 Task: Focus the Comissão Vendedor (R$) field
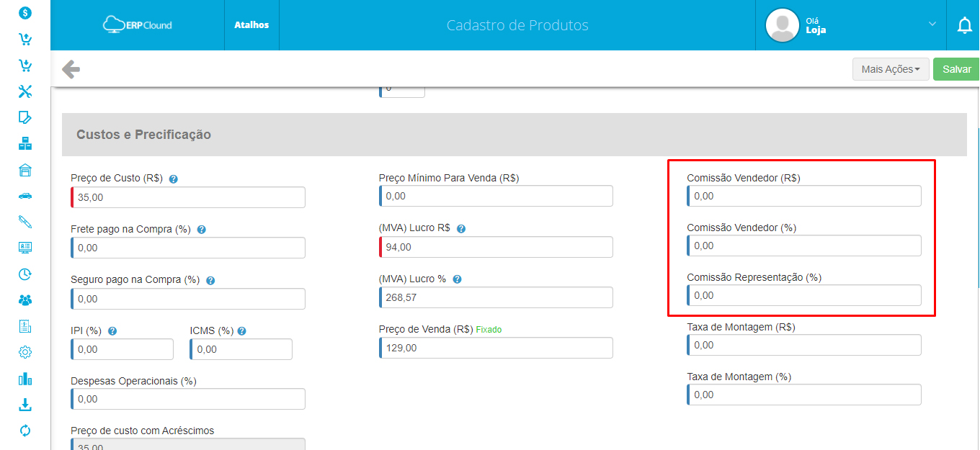[804, 196]
